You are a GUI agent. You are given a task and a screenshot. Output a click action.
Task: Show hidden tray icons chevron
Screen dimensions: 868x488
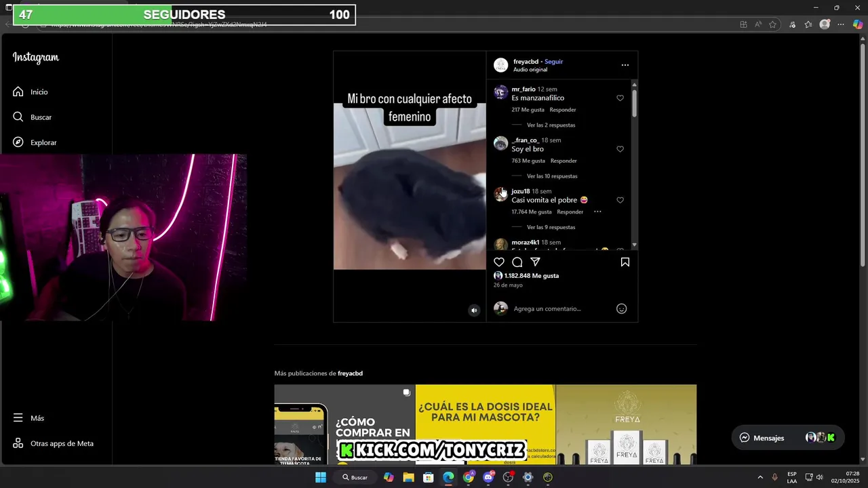pos(759,477)
